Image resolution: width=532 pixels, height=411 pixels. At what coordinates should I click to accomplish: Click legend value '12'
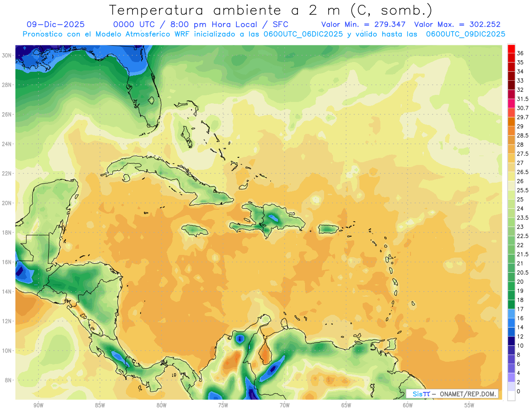pos(520,337)
